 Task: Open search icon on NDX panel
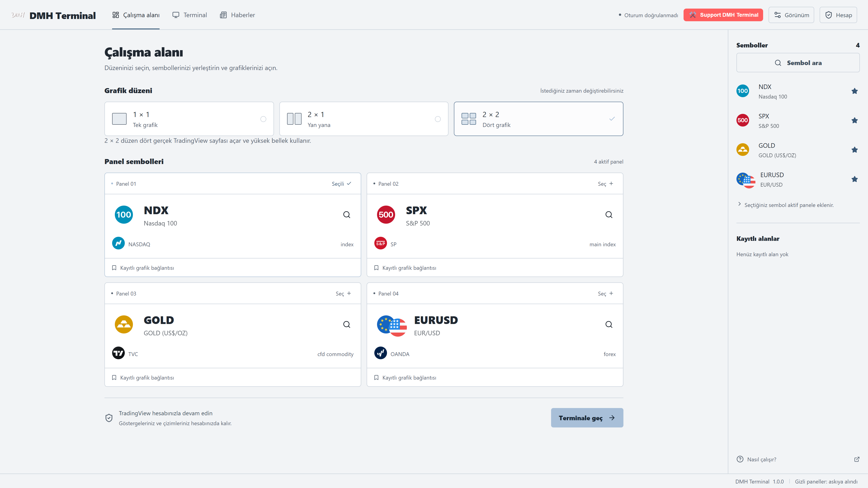pos(346,215)
